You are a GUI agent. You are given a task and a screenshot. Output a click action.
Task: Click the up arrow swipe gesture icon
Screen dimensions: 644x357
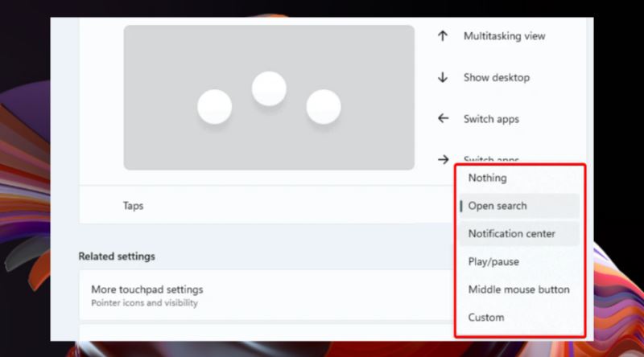[442, 36]
